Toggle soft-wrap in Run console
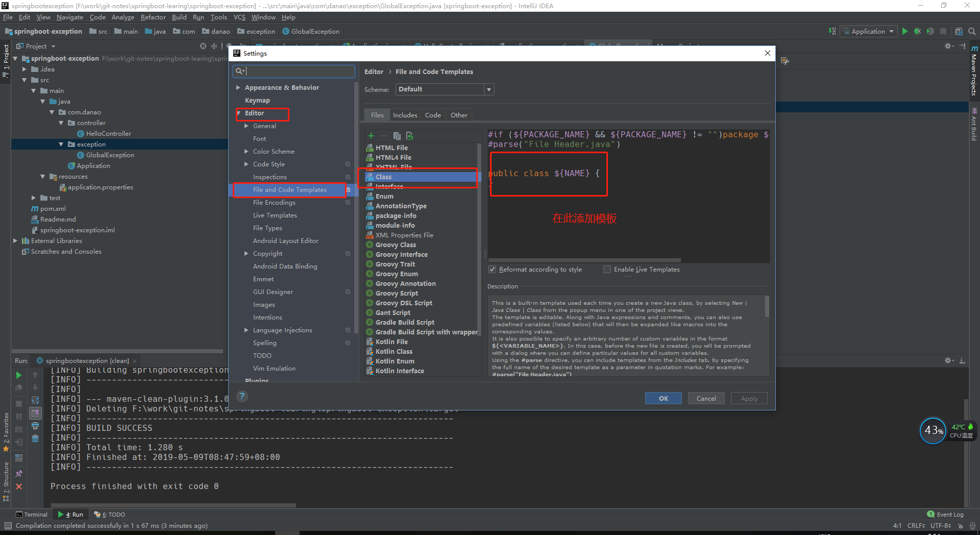980x535 pixels. click(35, 400)
